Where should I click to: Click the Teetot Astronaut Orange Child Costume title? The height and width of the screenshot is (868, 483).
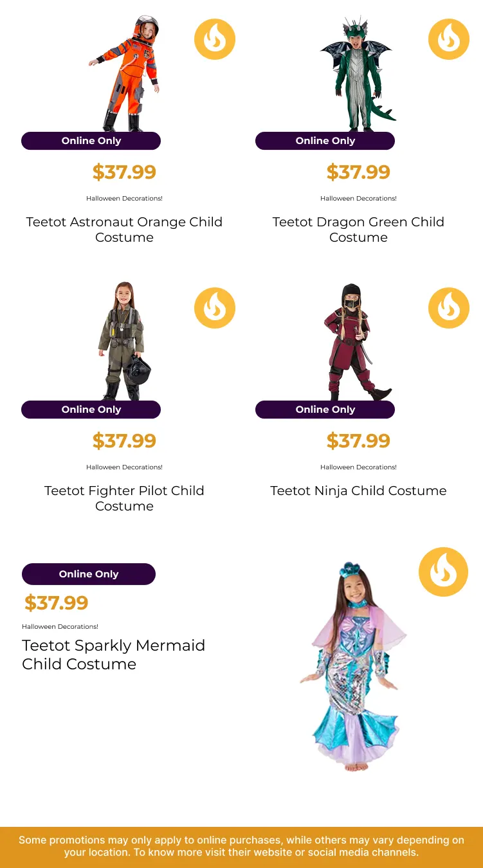(x=124, y=230)
